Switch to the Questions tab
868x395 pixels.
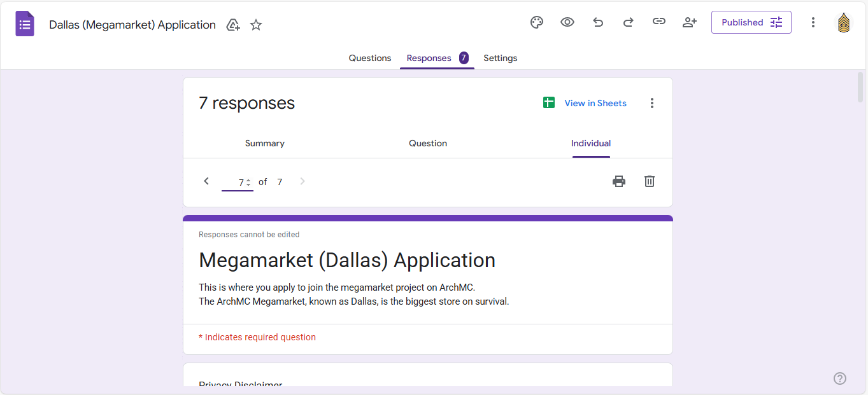pos(370,58)
